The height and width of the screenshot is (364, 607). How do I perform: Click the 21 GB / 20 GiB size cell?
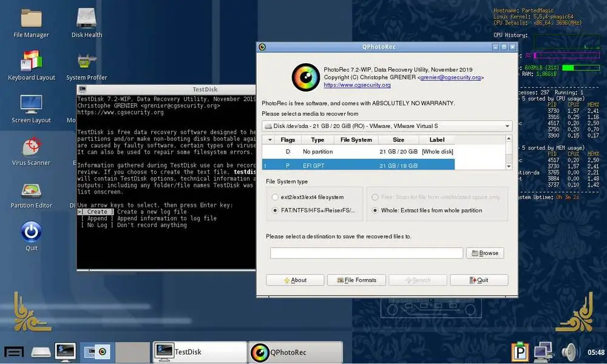point(398,152)
